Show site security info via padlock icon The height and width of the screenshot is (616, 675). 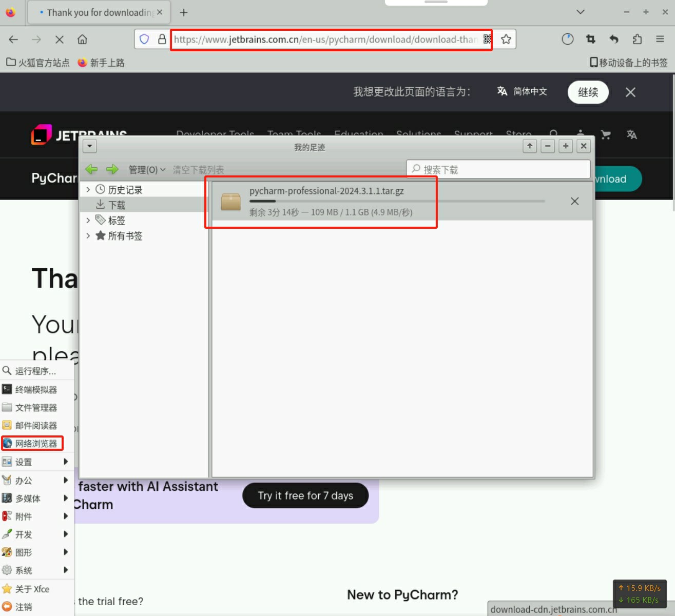click(x=162, y=39)
